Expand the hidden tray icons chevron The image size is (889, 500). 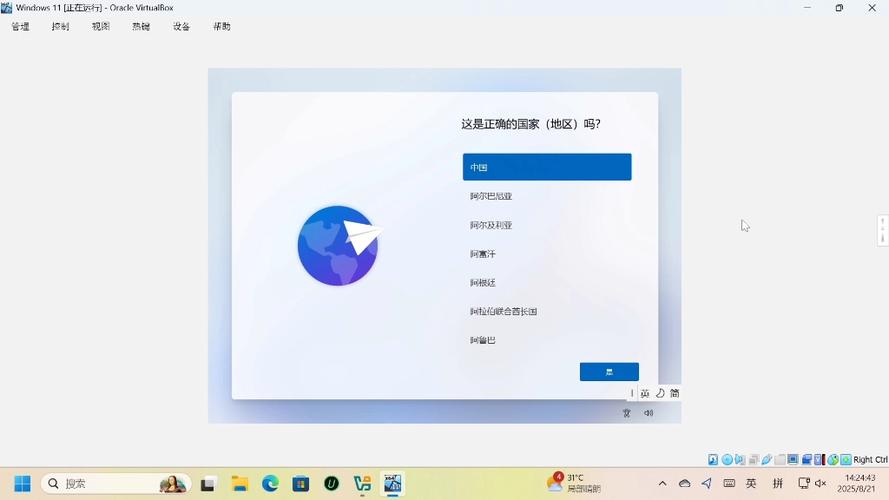pos(662,484)
